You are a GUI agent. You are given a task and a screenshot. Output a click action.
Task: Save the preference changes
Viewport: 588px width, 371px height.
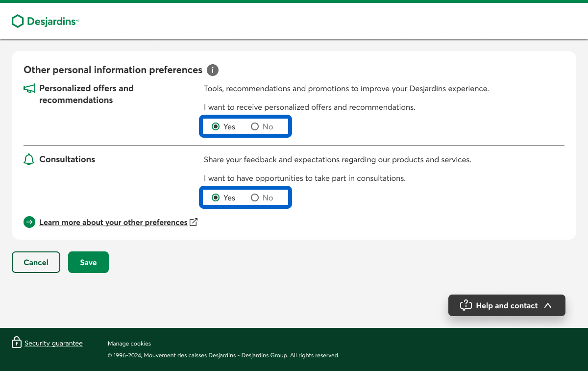[88, 262]
